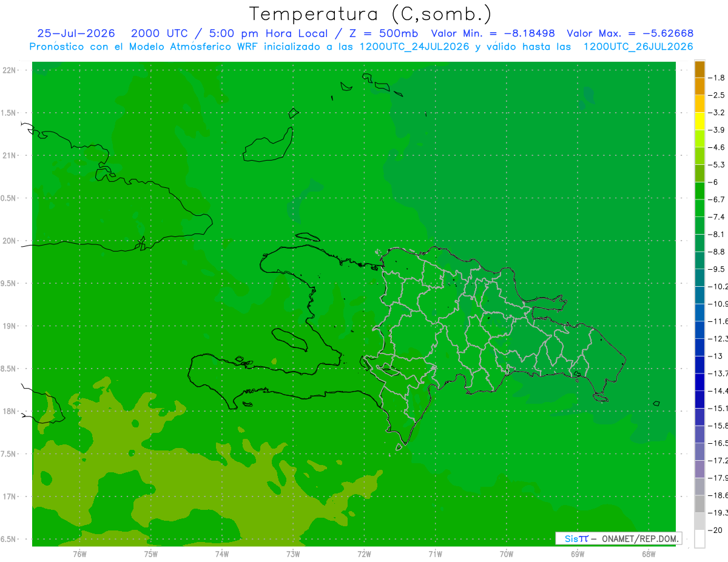This screenshot has width=728, height=562.
Task: Click the "75W" longitude axis label
Action: 150,554
